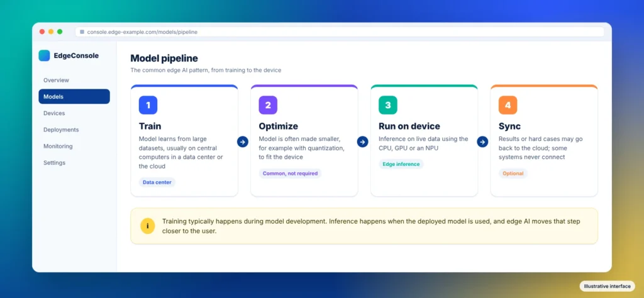The height and width of the screenshot is (298, 644).
Task: Click the green maximize window button
Action: pos(60,31)
